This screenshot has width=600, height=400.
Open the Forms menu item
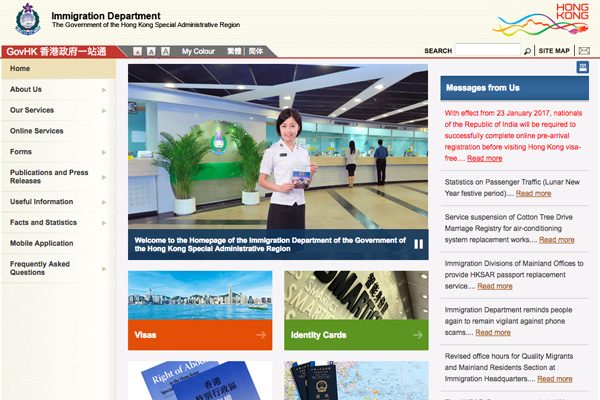[x=59, y=152]
